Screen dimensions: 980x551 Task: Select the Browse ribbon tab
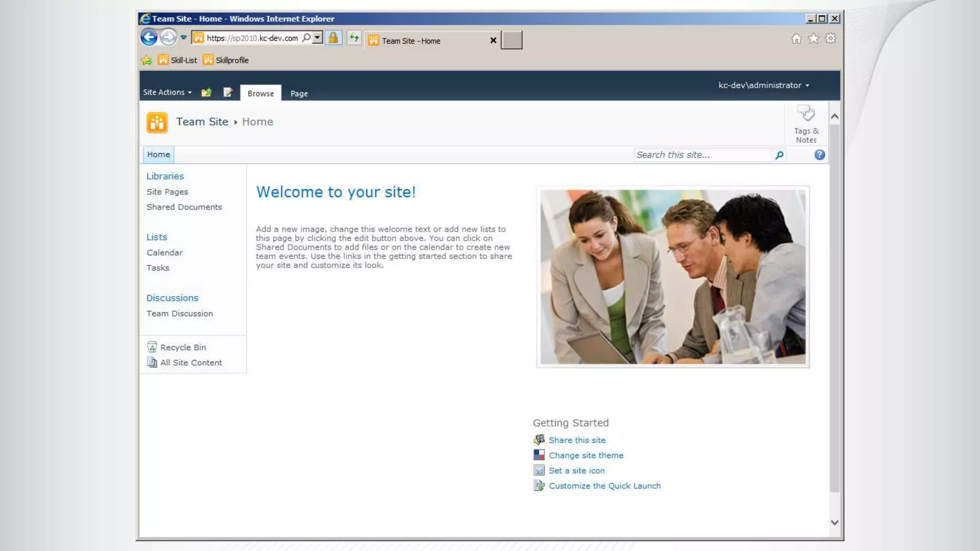[x=260, y=94]
